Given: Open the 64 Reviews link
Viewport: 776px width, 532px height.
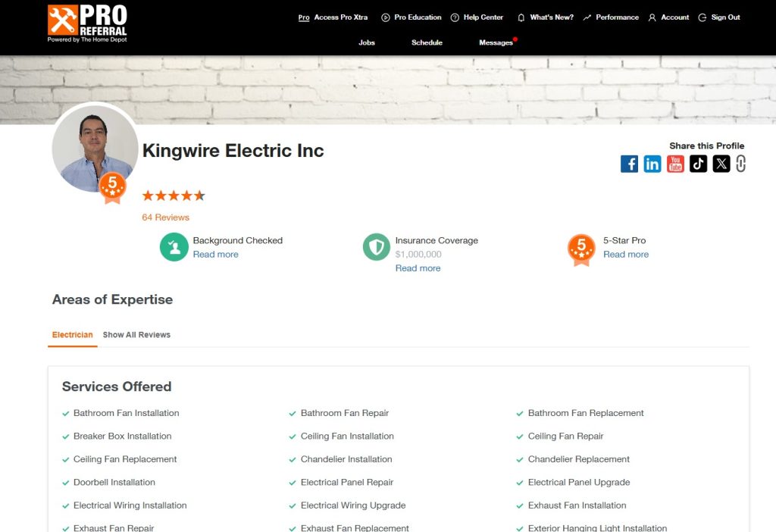Looking at the screenshot, I should (x=165, y=217).
